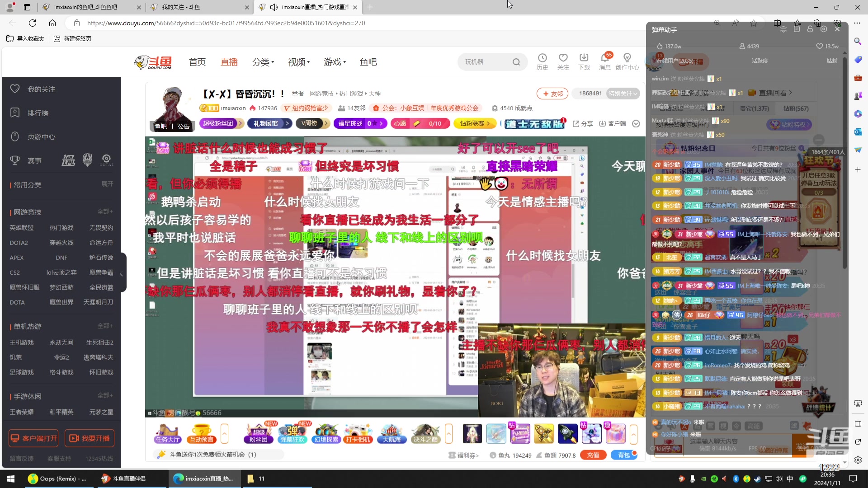Open the 背包 backpack button
868x488 pixels.
pyautogui.click(x=624, y=455)
